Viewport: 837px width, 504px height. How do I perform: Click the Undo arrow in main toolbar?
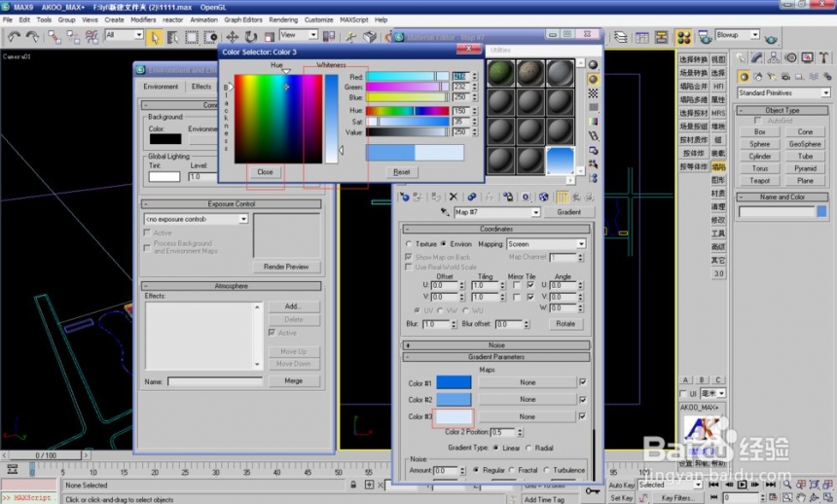[14, 36]
